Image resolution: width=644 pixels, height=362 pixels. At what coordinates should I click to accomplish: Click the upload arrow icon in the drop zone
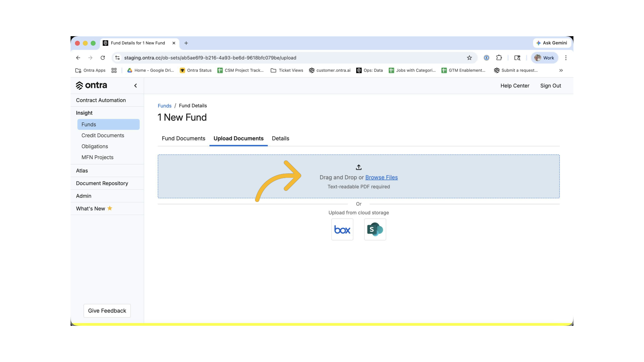tap(359, 167)
